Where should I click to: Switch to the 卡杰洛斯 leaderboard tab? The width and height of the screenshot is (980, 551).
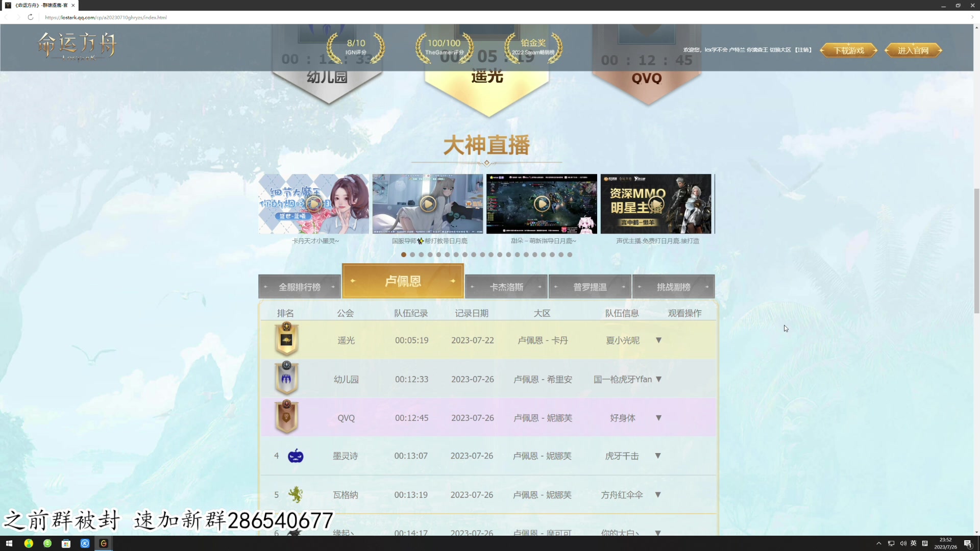point(506,286)
